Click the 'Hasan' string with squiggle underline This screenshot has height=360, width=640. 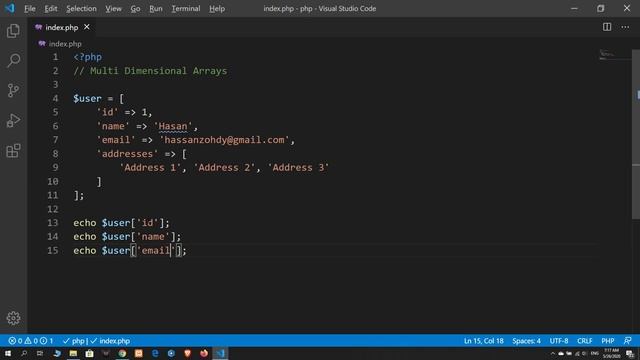tap(173, 126)
